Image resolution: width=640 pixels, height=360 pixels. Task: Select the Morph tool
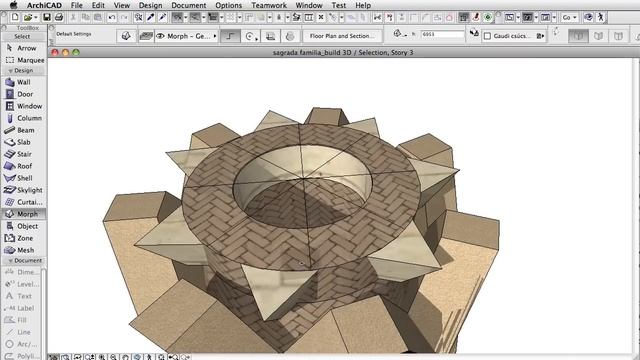24,214
